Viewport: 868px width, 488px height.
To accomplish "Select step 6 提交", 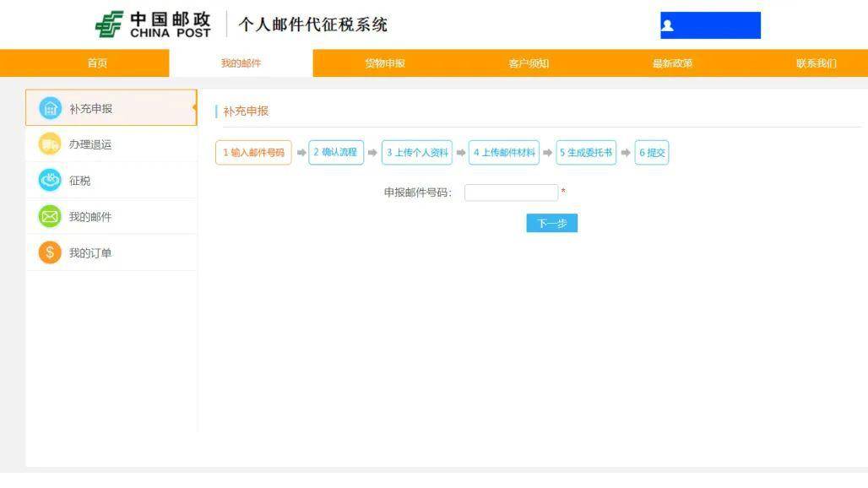I will coord(652,153).
